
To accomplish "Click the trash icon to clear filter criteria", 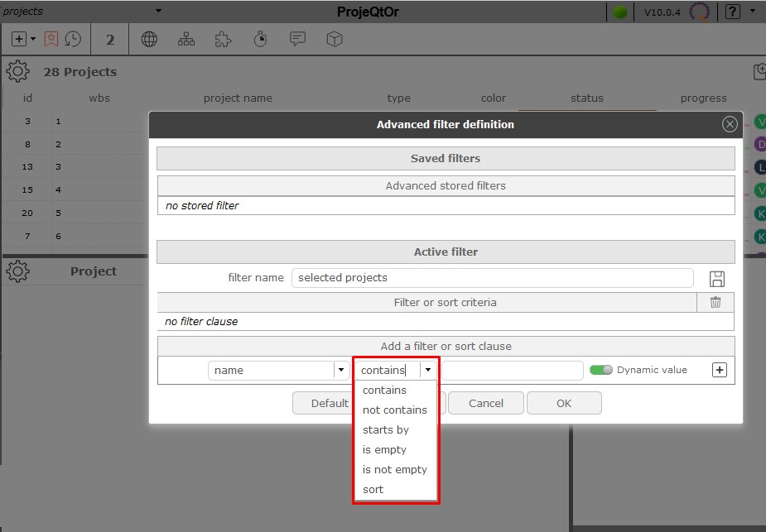I will pos(715,303).
